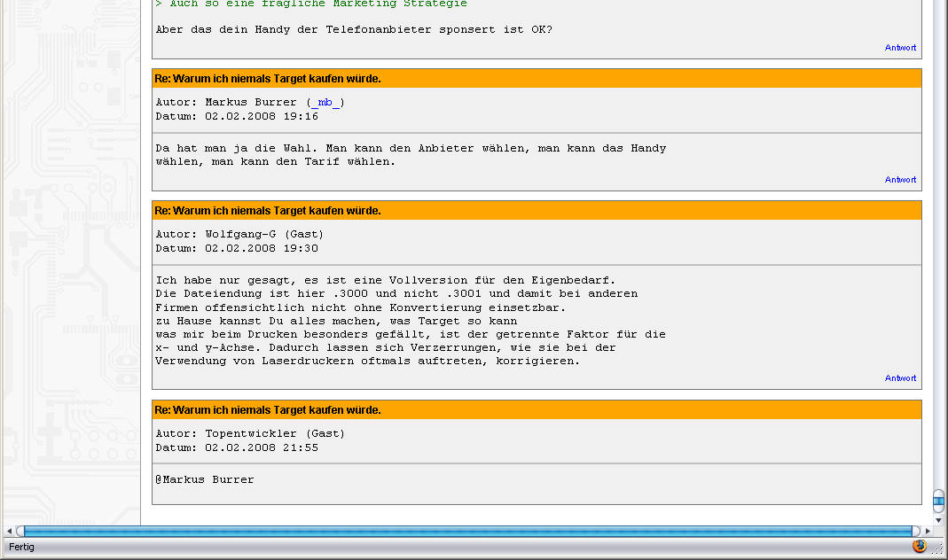Click 'Datum: 02.02.2008 19:16' text
Viewport: 948px width, 560px height.
pyautogui.click(x=237, y=117)
